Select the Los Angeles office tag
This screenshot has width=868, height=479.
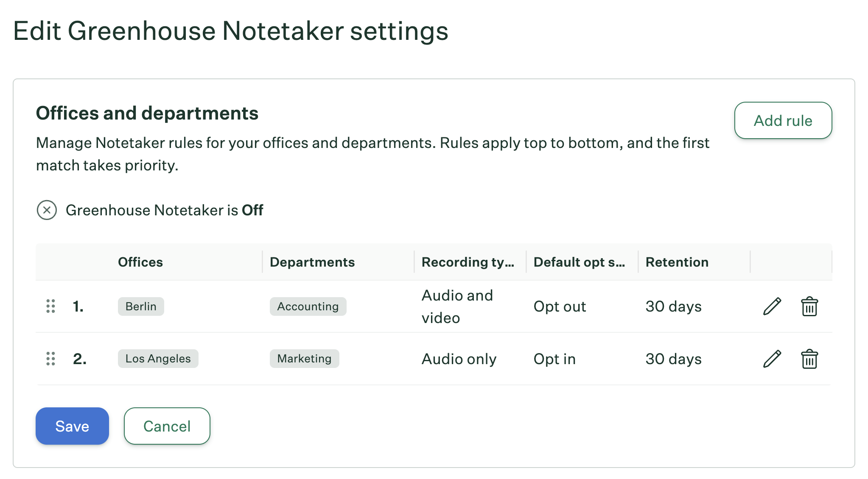(158, 359)
